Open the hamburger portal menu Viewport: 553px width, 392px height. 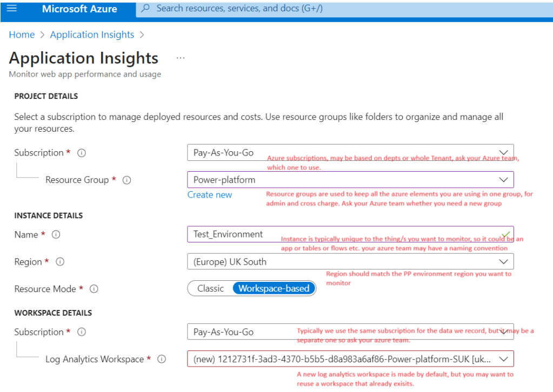pos(11,8)
